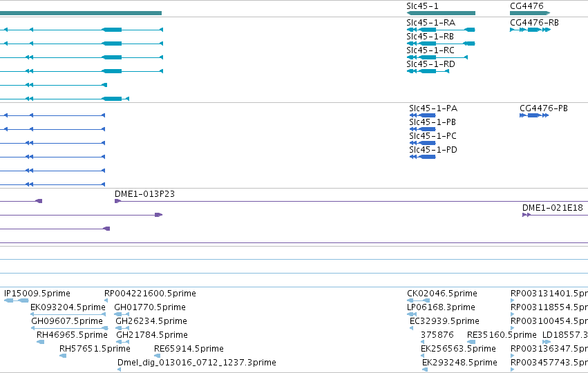This screenshot has height=373, width=588.
Task: Select the RP004221600.5prime EST label
Action: (150, 293)
